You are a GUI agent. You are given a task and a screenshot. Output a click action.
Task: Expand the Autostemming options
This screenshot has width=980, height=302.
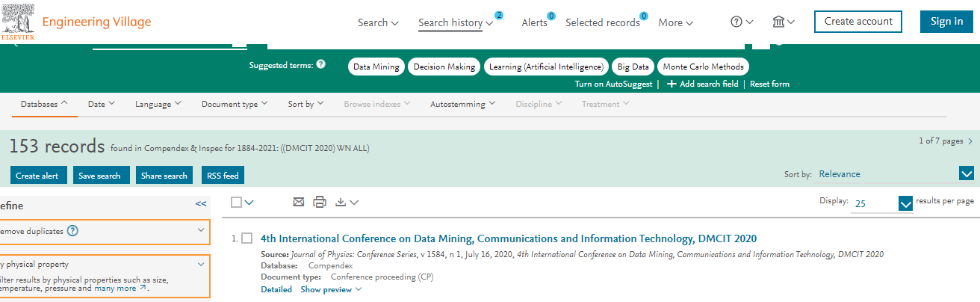pos(463,104)
